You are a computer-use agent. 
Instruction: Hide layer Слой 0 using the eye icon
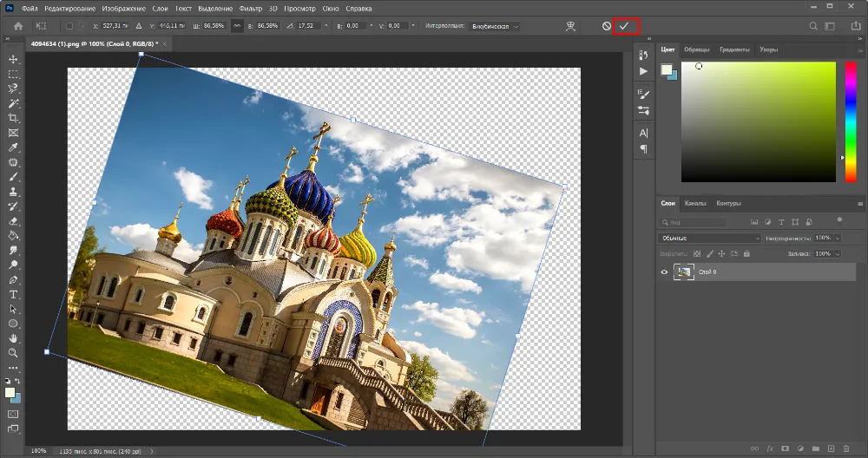pyautogui.click(x=665, y=272)
